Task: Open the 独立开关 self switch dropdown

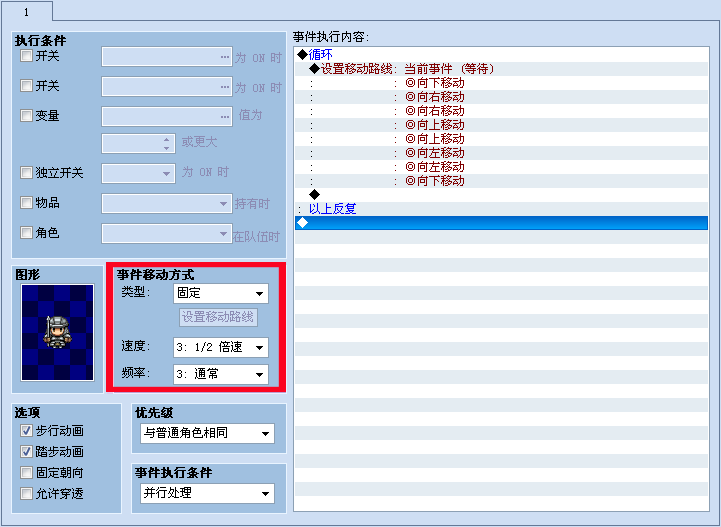Action: pyautogui.click(x=138, y=173)
